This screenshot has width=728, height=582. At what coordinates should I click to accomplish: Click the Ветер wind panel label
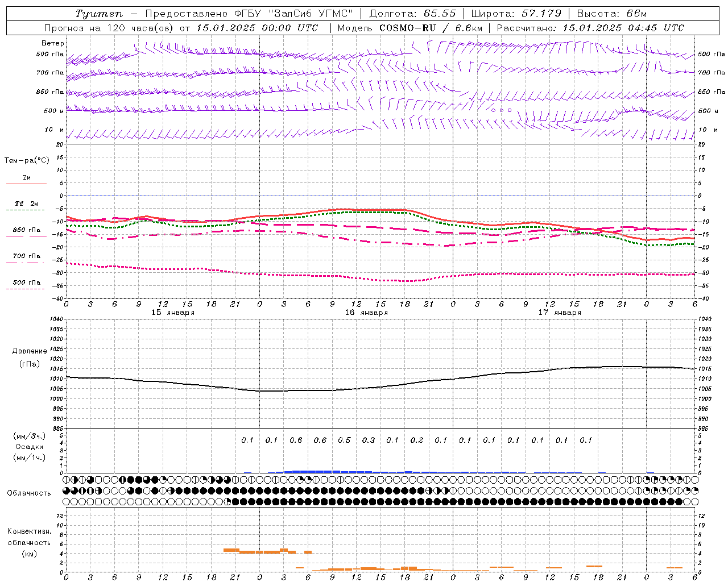point(53,43)
